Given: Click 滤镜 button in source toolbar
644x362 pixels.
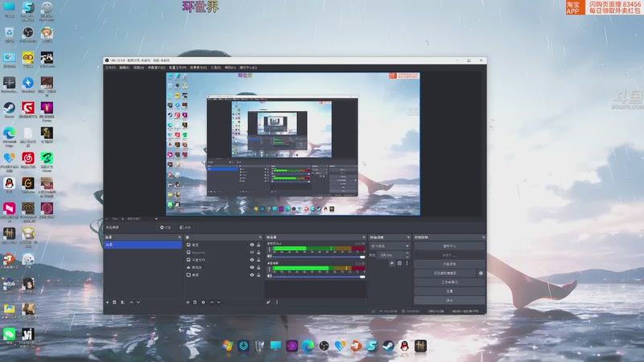Looking at the screenshot, I should tap(185, 228).
